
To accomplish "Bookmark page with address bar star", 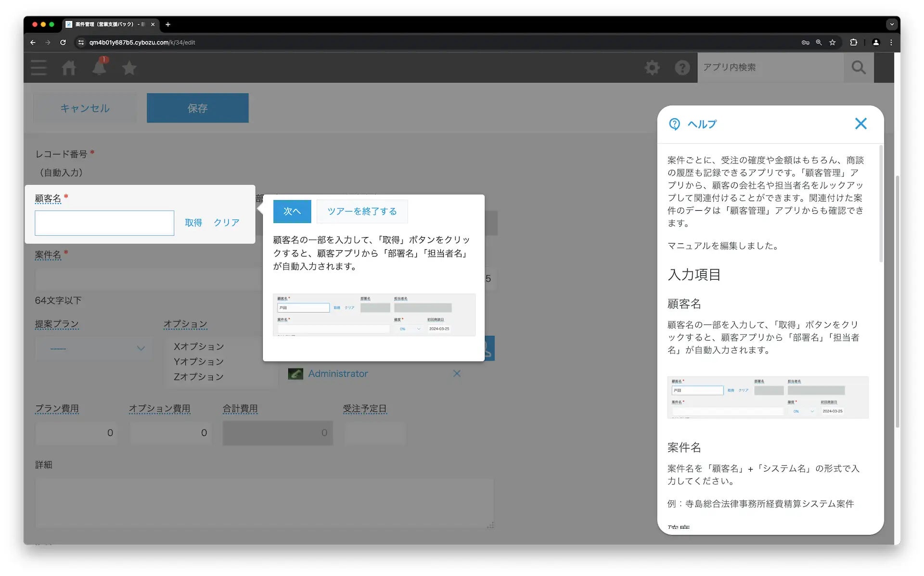I will pyautogui.click(x=832, y=42).
